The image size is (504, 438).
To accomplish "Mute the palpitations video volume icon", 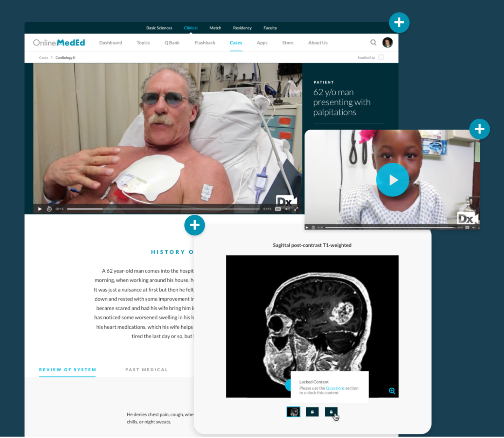I will point(287,209).
